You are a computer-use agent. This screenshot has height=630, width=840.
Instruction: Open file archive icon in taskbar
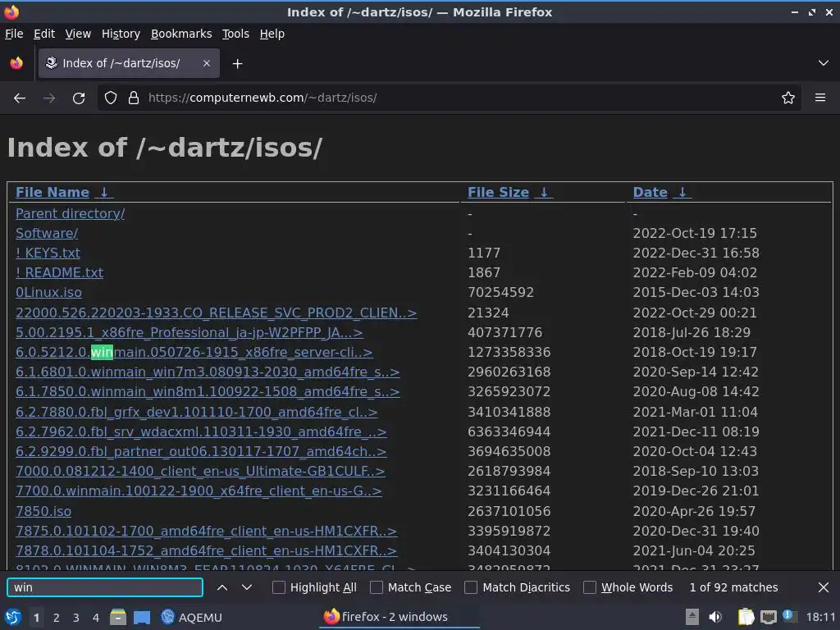click(118, 617)
